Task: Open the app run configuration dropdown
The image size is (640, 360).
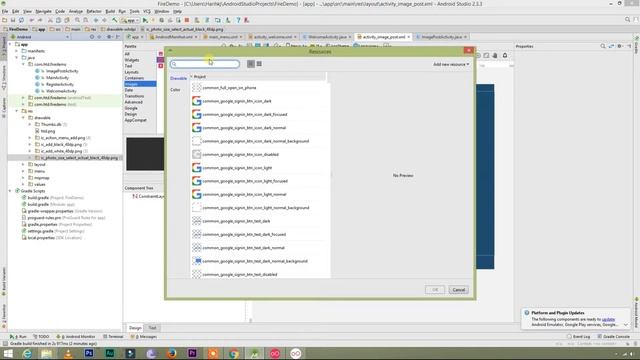Action: (x=129, y=20)
